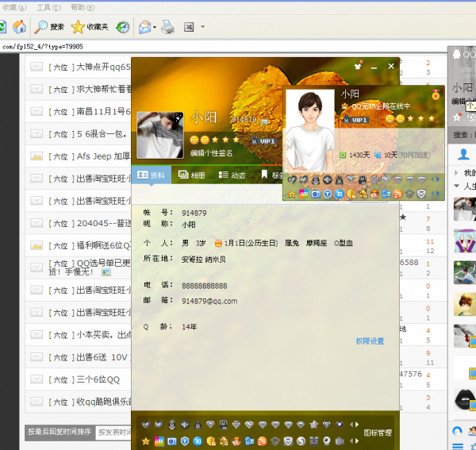This screenshot has height=450, width=476.
Task: Open the thread starting 南昌11月1号
Action: [103, 111]
